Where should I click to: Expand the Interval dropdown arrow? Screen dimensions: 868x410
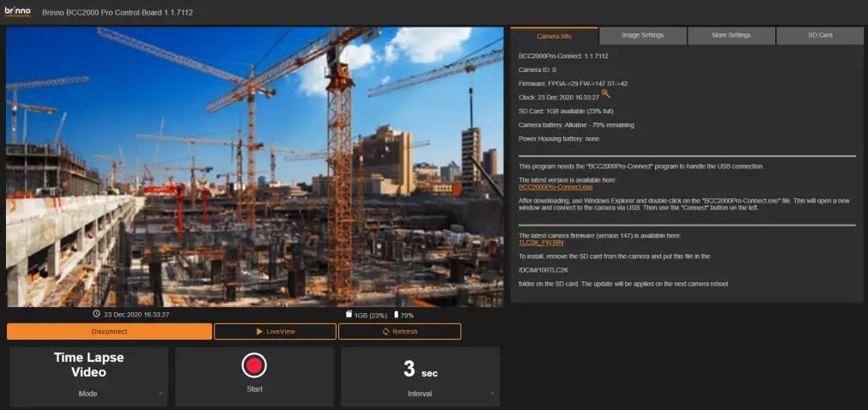(x=493, y=394)
